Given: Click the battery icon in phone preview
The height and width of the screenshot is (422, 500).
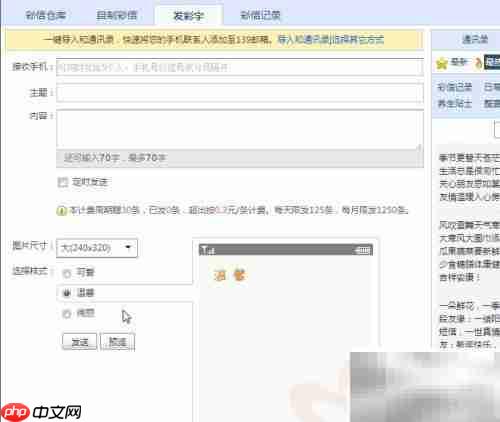Looking at the screenshot, I should click(x=363, y=250).
